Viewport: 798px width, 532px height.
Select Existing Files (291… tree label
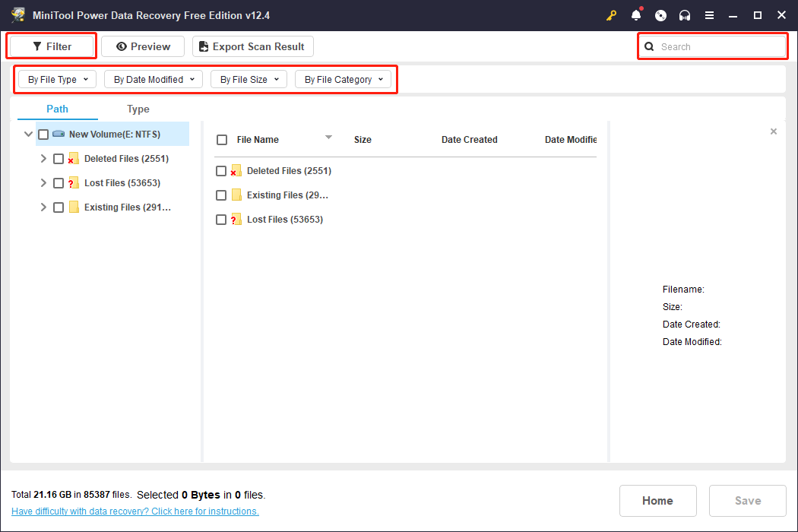coord(128,207)
